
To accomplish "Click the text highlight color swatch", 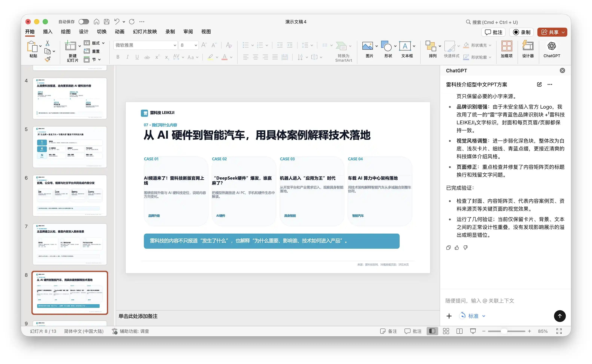I will point(210,57).
